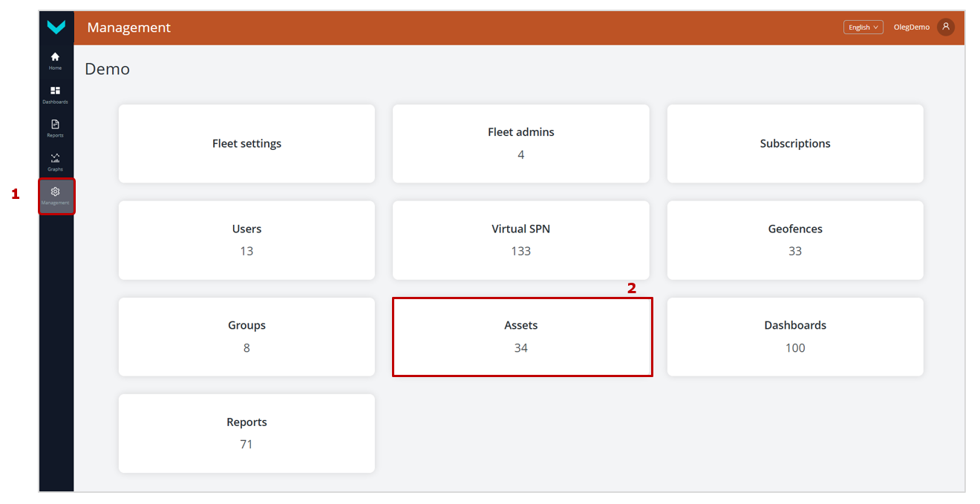Open the Dashboards card showing 100
The image size is (980, 504).
(795, 336)
